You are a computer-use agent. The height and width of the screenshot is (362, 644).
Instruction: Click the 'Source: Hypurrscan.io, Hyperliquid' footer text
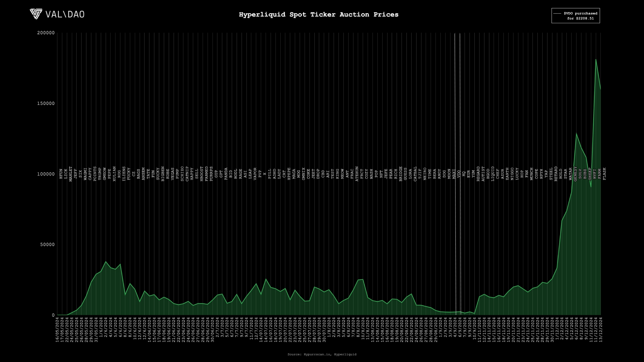click(x=322, y=354)
